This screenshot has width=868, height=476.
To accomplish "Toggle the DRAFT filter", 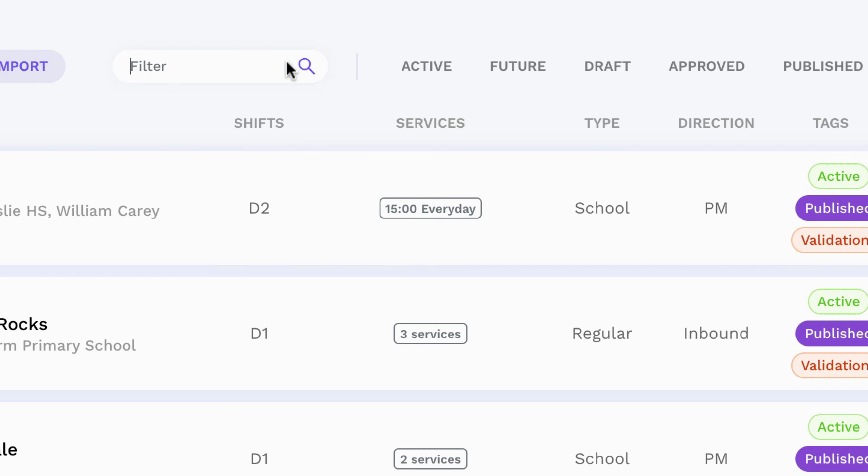I will 607,66.
